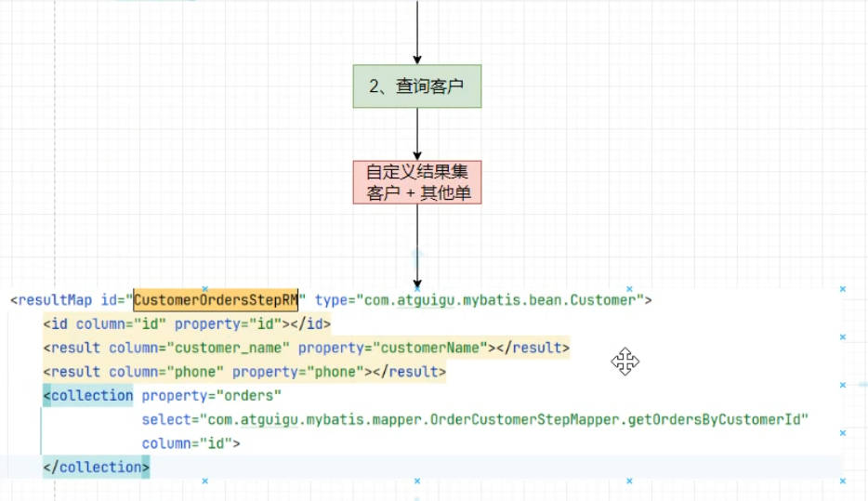Click the opening <collection tag text
Image resolution: width=868 pixels, height=501 pixels.
pyautogui.click(x=88, y=396)
